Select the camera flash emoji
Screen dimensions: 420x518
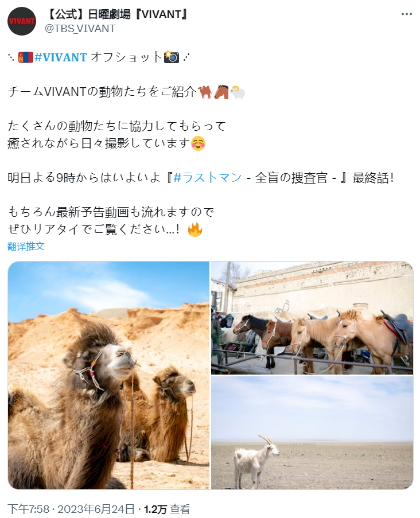click(x=172, y=57)
